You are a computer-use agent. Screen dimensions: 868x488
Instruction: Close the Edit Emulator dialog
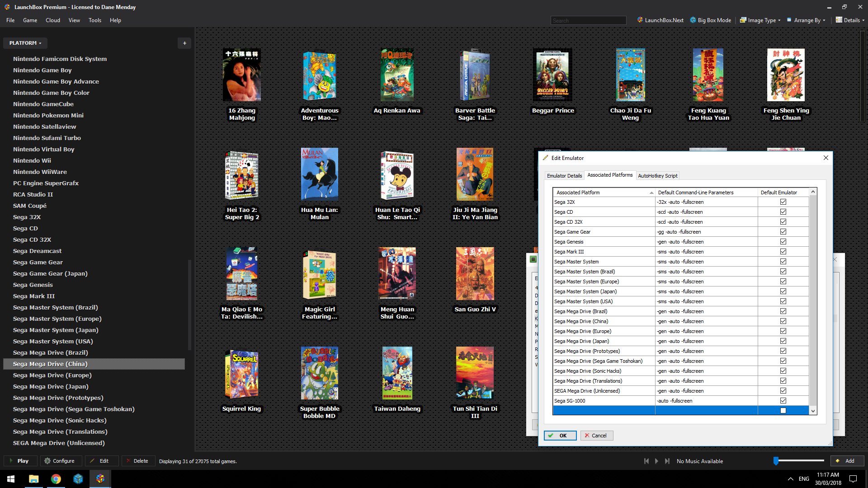(826, 158)
